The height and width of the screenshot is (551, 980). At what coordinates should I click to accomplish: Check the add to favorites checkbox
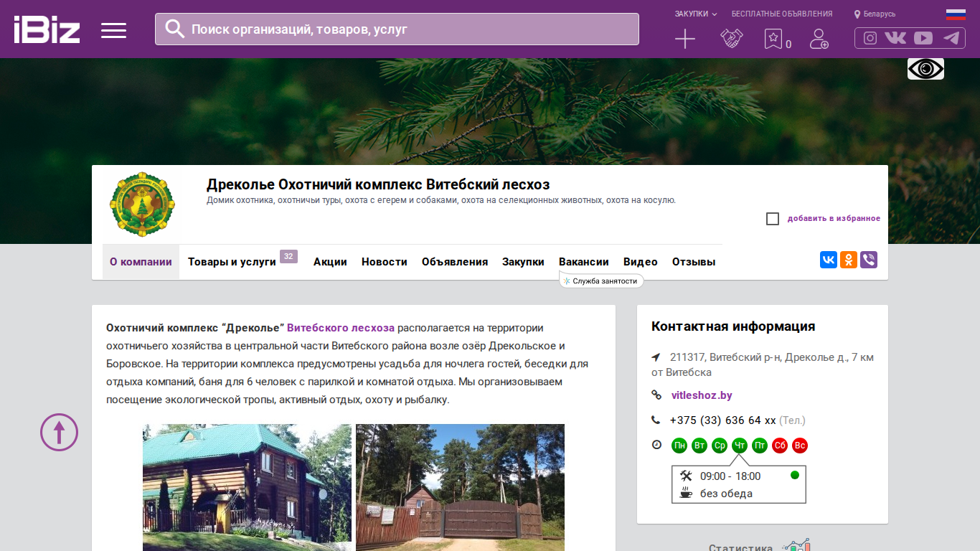click(773, 219)
